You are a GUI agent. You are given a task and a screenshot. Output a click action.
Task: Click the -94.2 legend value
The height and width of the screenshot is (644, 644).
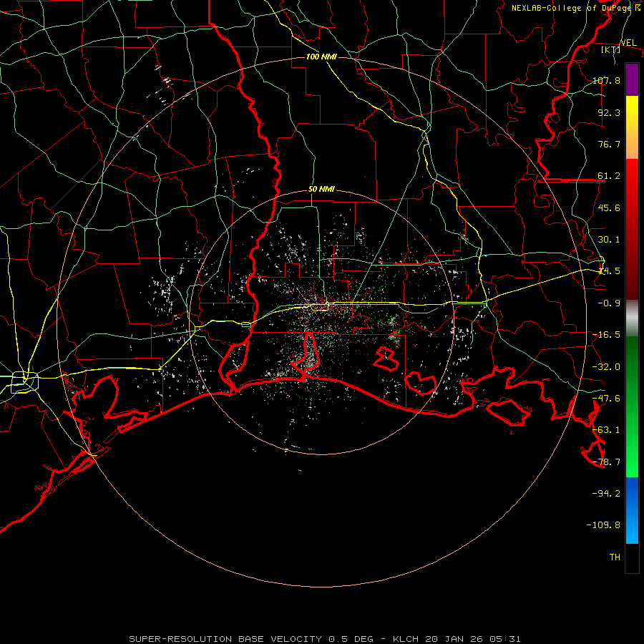pos(606,494)
